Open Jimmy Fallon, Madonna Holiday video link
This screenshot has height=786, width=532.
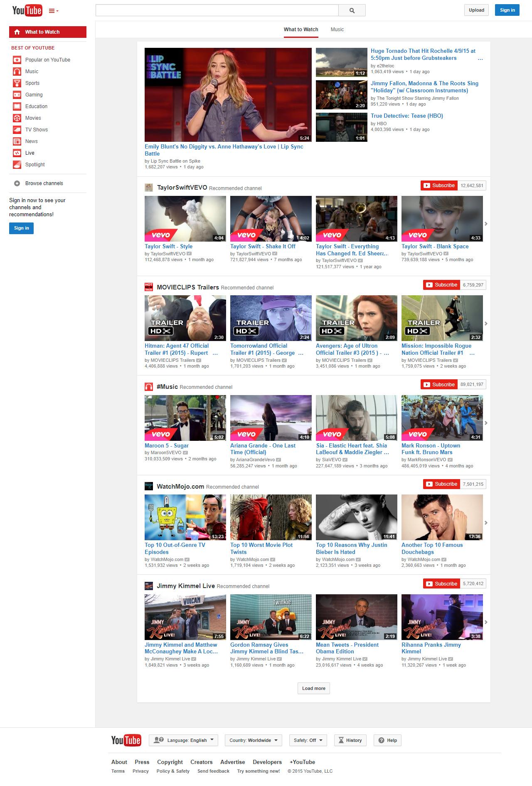click(x=424, y=87)
